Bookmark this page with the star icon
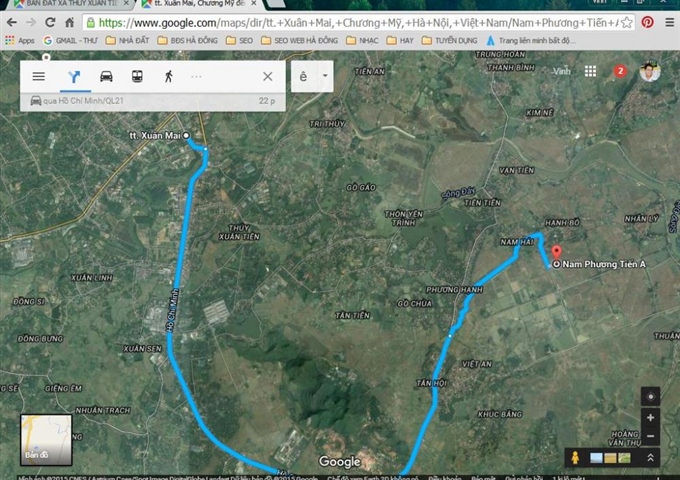680x480 pixels. click(626, 21)
